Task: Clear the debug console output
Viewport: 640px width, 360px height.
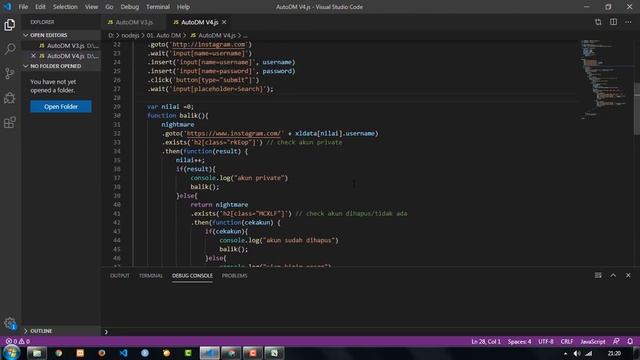Action: pyautogui.click(x=598, y=276)
